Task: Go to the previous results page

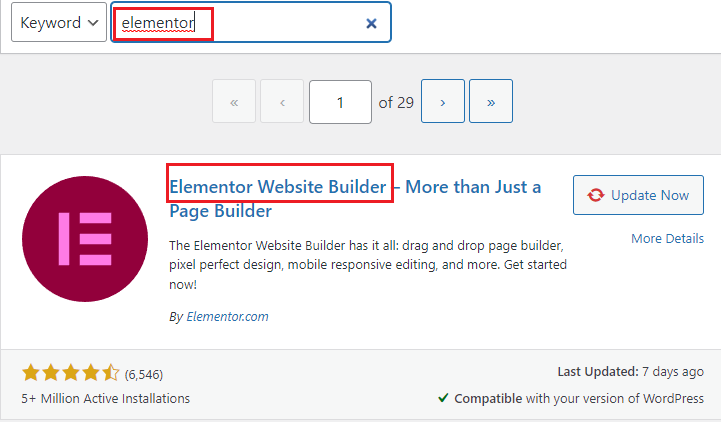Action: click(x=282, y=102)
